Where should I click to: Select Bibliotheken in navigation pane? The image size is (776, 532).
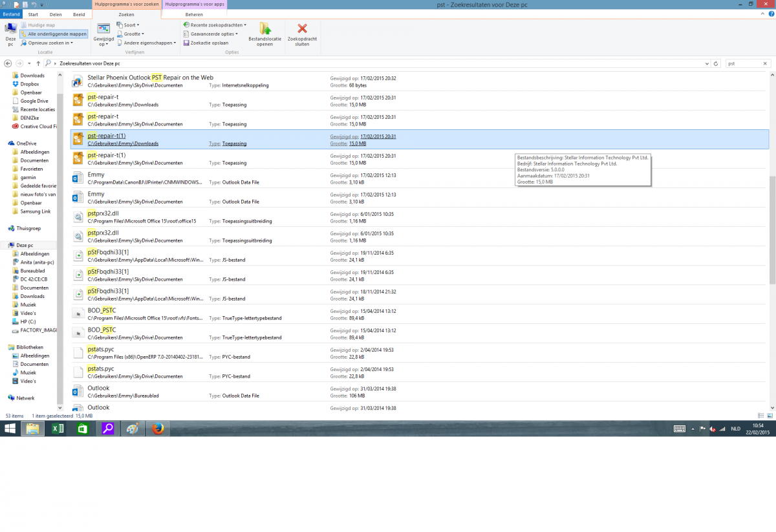pos(29,347)
